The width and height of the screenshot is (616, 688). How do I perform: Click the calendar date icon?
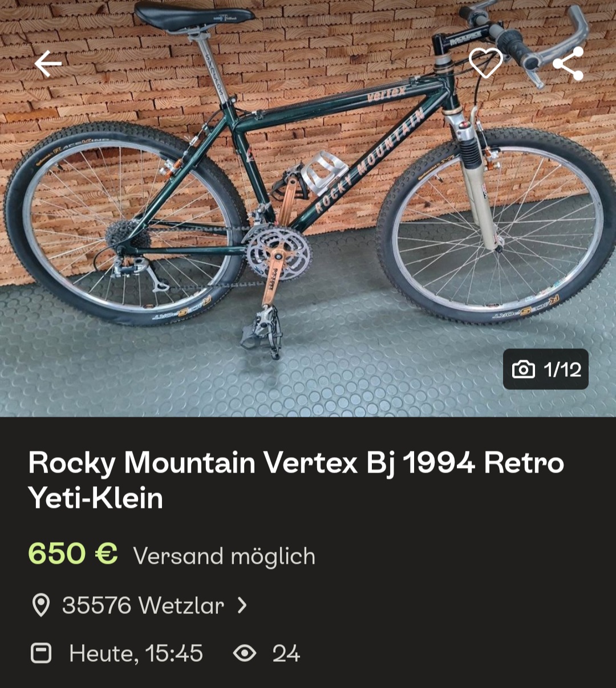[41, 653]
